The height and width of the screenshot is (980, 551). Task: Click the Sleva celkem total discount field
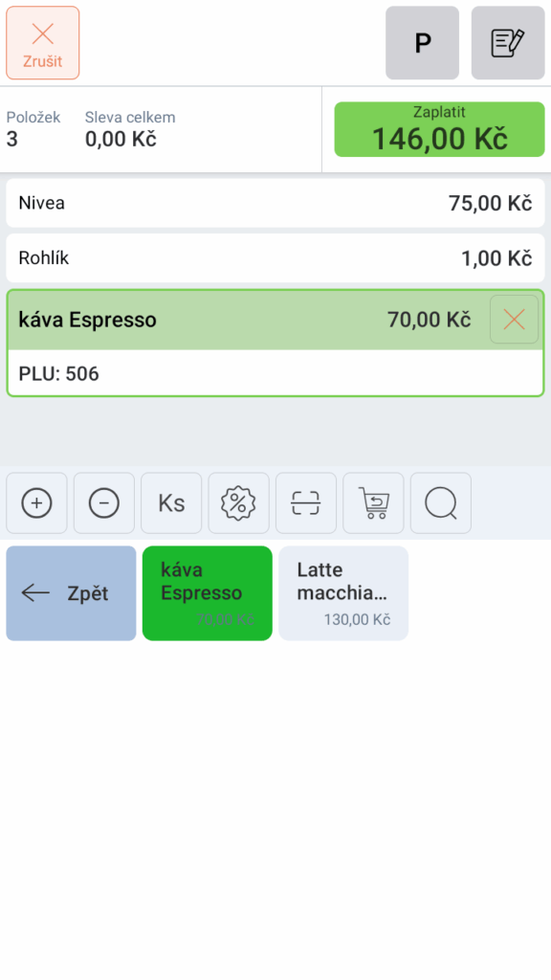[130, 129]
